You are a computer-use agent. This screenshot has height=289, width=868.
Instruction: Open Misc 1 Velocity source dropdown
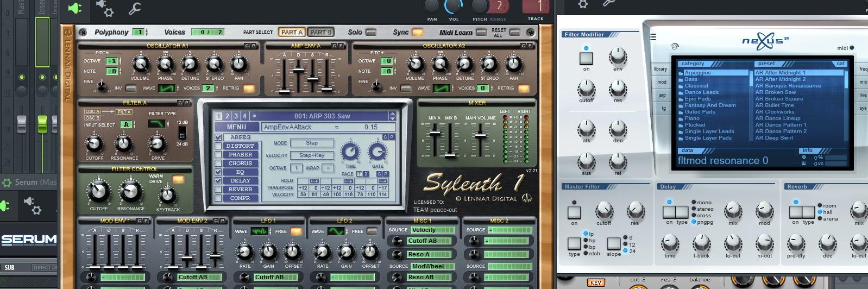tap(432, 230)
